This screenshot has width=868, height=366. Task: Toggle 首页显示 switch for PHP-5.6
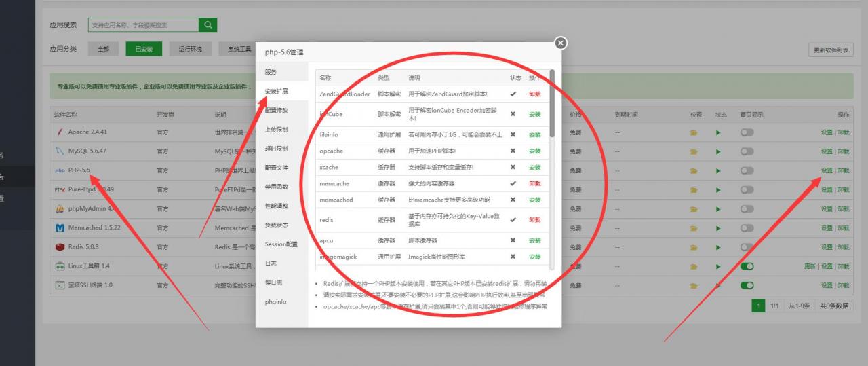[747, 170]
